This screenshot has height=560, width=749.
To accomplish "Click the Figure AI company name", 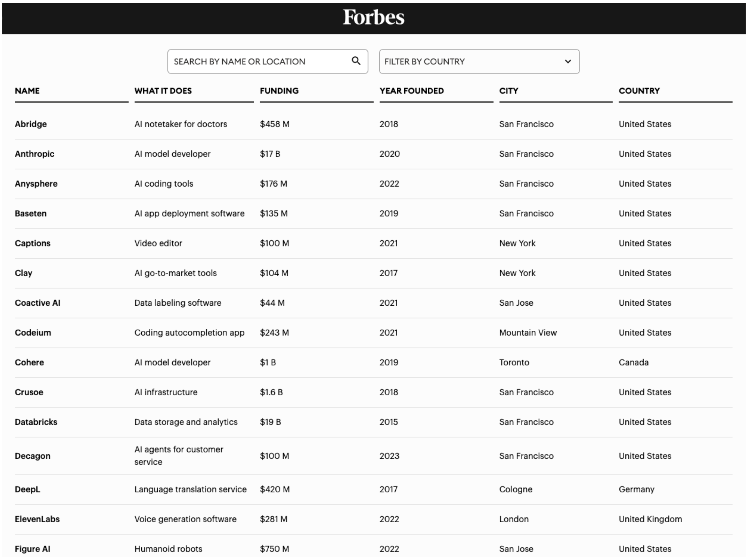I will tap(32, 549).
